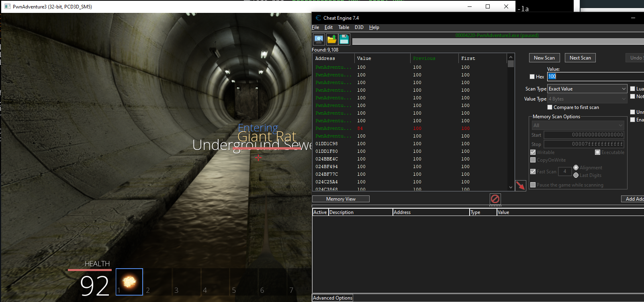Open the Table menu
The height and width of the screenshot is (302, 644).
pyautogui.click(x=343, y=27)
